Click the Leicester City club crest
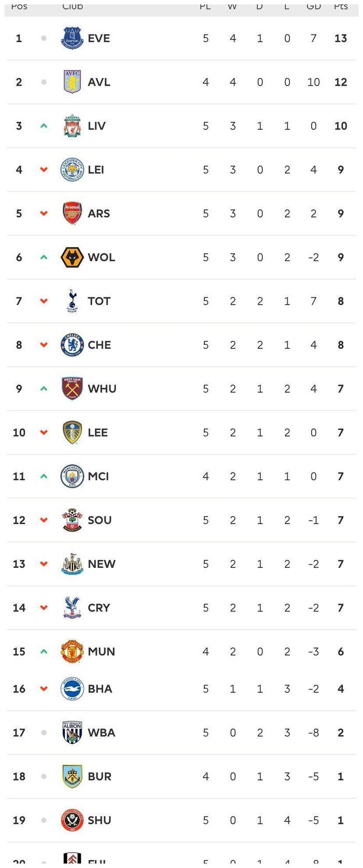This screenshot has width=363, height=868. (x=72, y=169)
